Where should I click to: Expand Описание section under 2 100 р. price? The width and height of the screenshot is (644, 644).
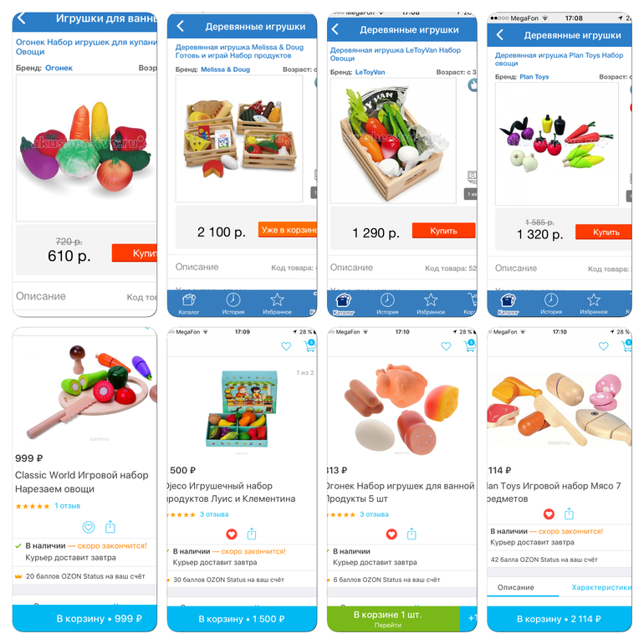click(x=242, y=268)
